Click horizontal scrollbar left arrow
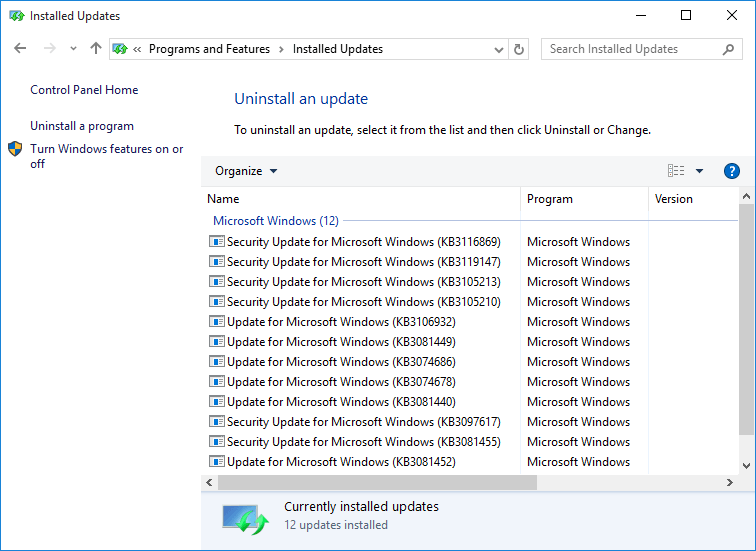756x551 pixels. tap(209, 483)
